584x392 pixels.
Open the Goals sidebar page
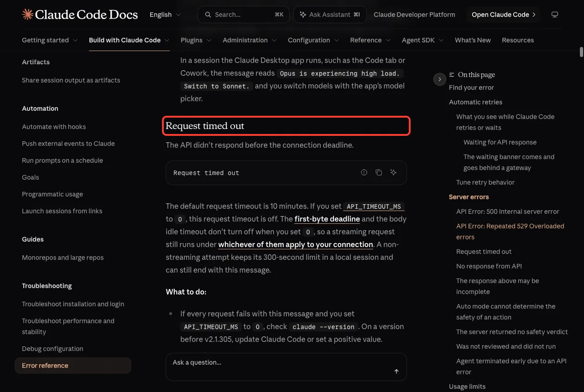pyautogui.click(x=31, y=177)
